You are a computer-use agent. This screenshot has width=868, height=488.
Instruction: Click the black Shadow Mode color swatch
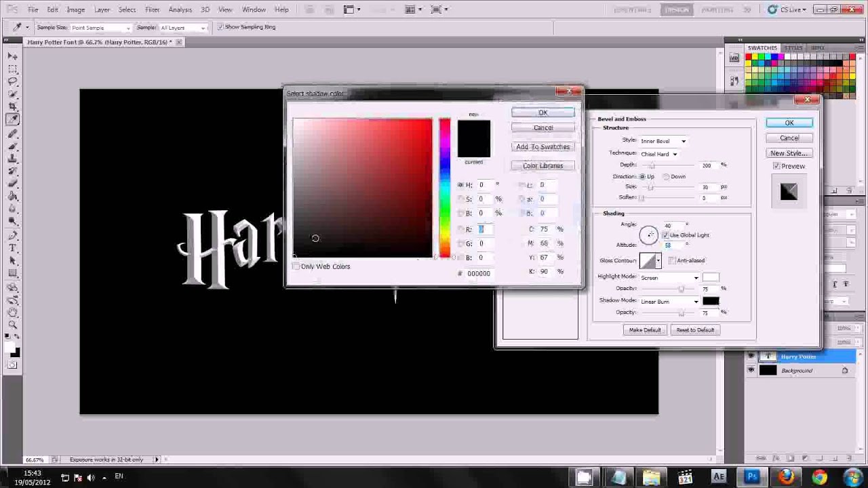tap(711, 301)
